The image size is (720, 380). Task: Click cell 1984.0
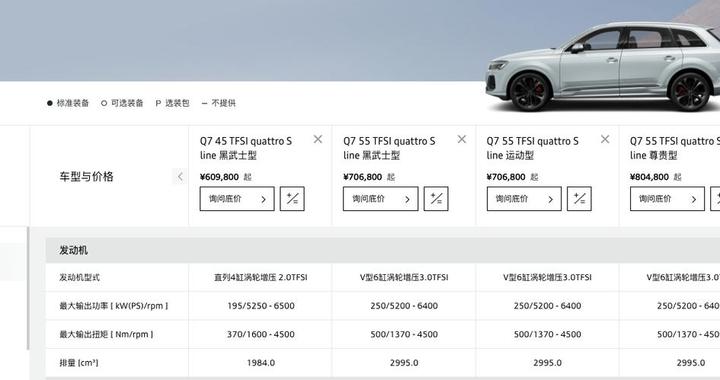click(261, 363)
